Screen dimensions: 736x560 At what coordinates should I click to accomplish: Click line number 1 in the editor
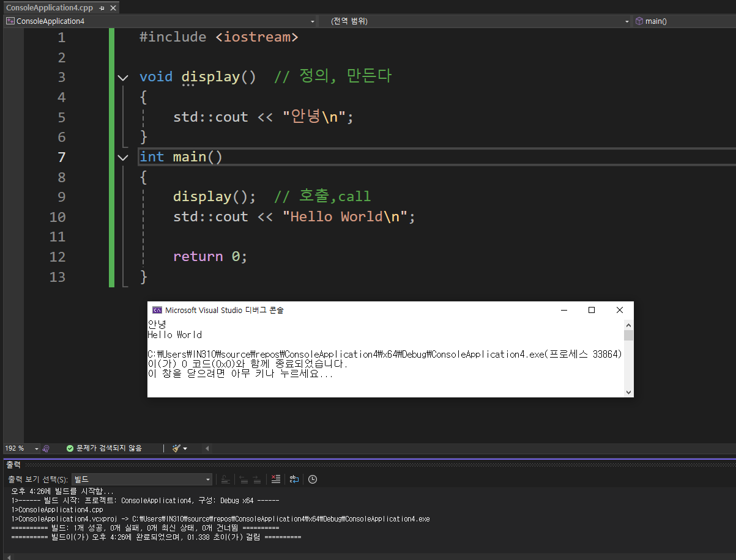coord(61,37)
